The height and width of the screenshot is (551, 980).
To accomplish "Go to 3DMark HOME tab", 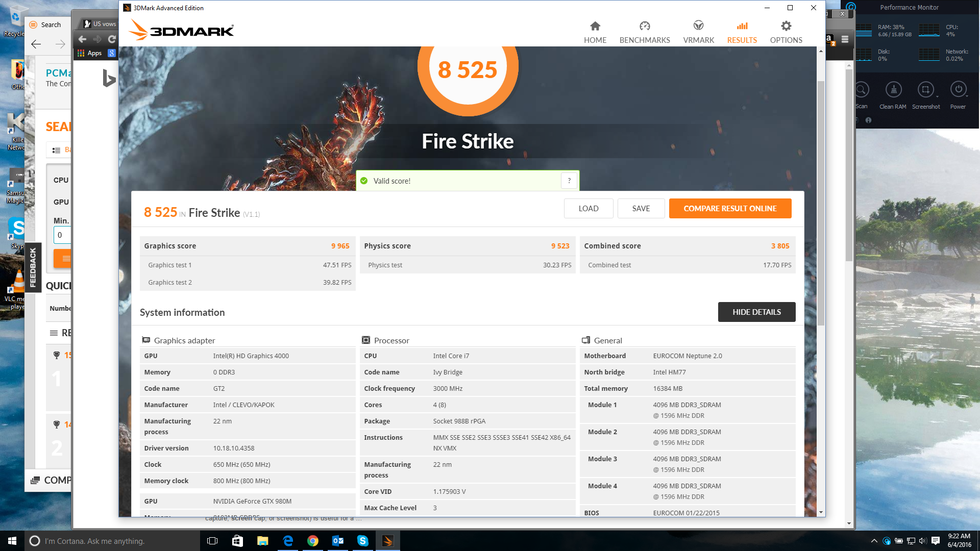I will click(595, 32).
